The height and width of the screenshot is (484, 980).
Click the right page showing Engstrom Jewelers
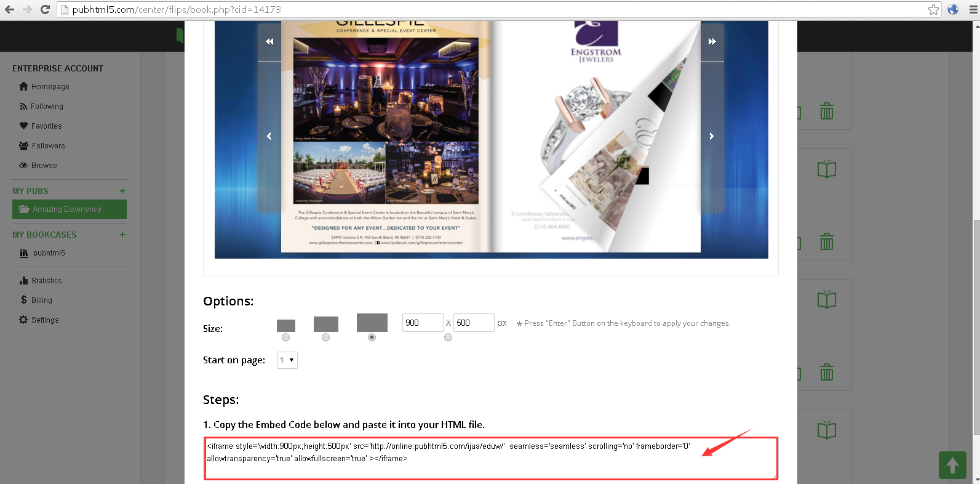(x=596, y=137)
